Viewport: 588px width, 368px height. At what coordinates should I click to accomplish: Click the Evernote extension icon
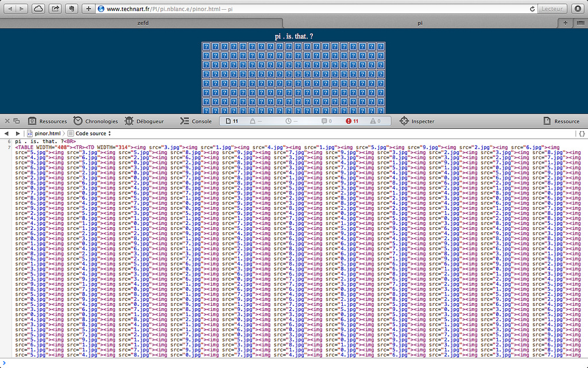click(x=72, y=9)
